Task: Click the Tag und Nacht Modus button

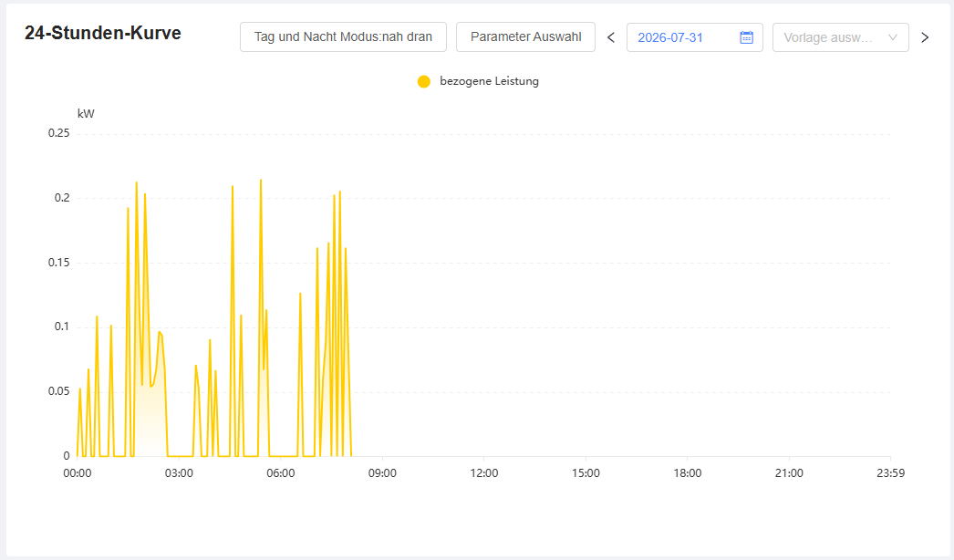Action: [x=343, y=37]
